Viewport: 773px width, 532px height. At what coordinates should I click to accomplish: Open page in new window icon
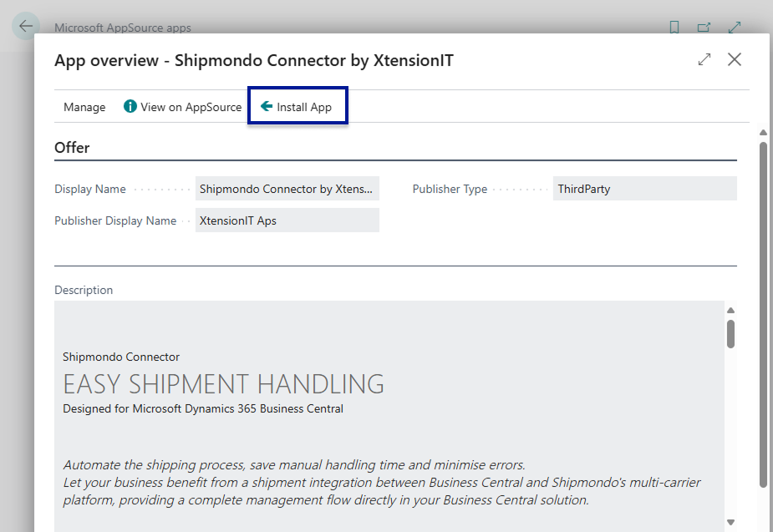[x=704, y=28]
